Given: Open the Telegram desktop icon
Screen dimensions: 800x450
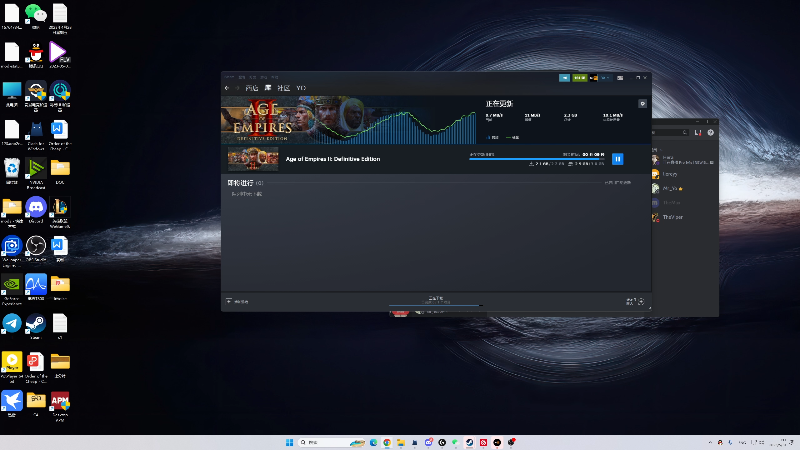Looking at the screenshot, I should coord(12,326).
